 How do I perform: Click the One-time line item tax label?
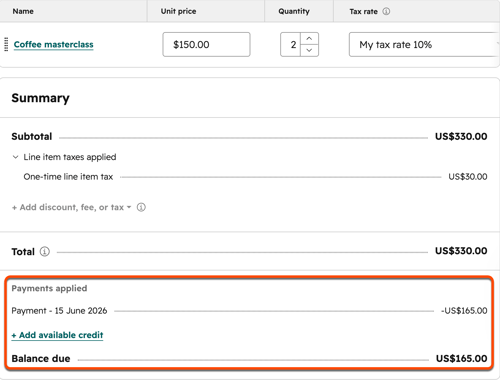click(68, 177)
